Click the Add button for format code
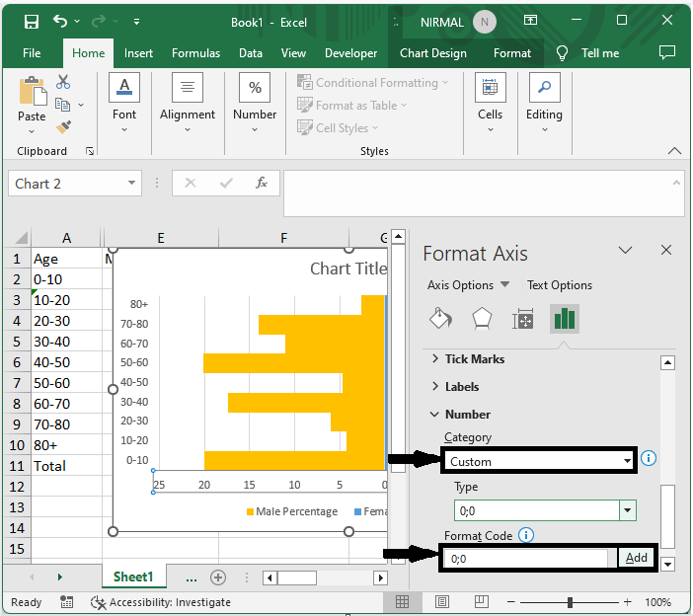The width and height of the screenshot is (693, 616). pos(636,558)
